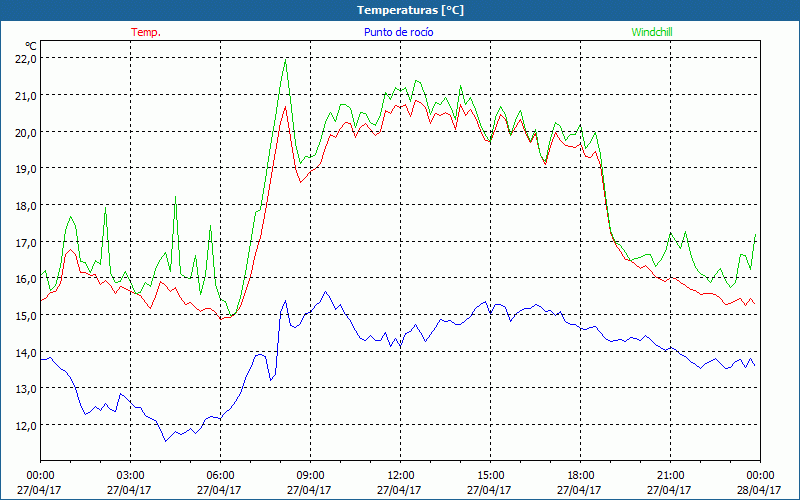Click the Temperaturas [°C] chart title
This screenshot has width=800, height=500.
point(410,10)
